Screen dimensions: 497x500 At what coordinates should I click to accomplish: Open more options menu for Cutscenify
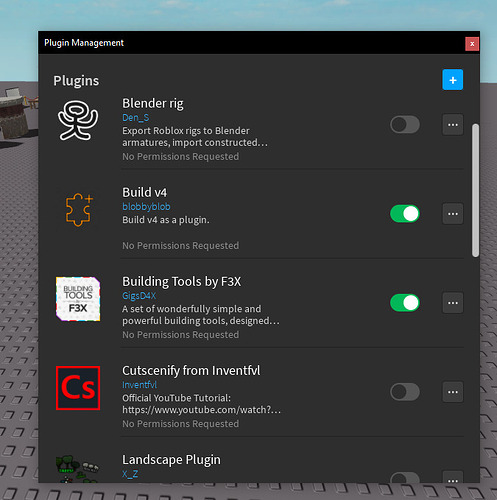[x=453, y=392]
